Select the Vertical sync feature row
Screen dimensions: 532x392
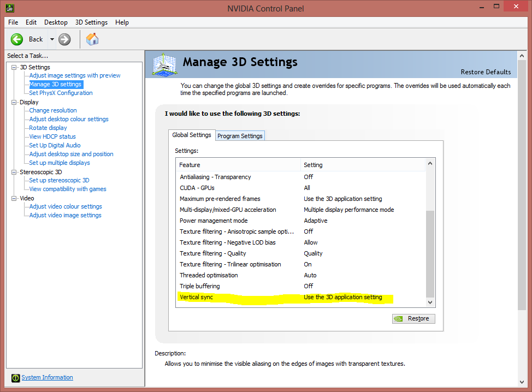point(301,298)
